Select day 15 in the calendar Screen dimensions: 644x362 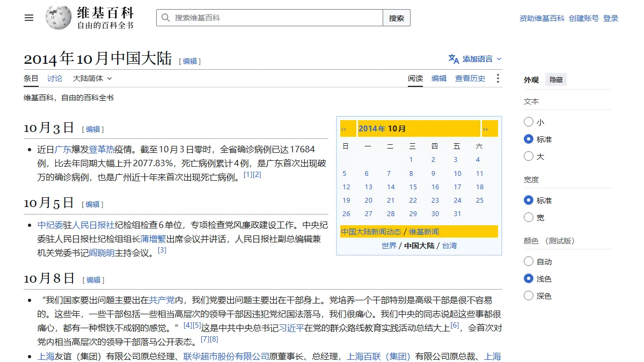click(x=413, y=187)
